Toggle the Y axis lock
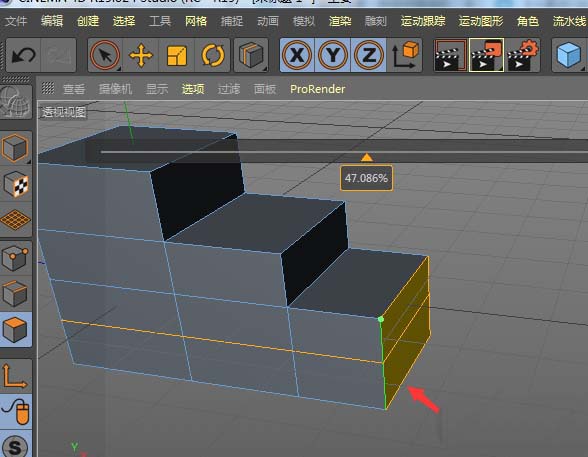588x457 pixels. 333,55
